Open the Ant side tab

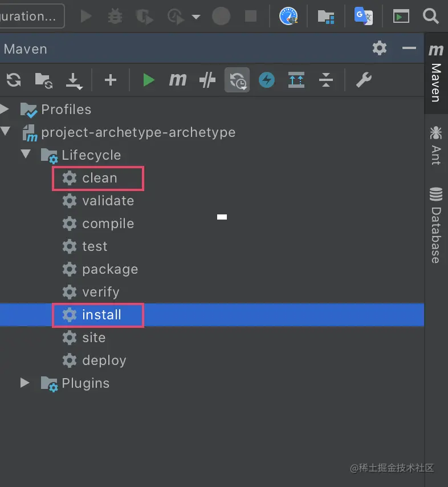[x=436, y=145]
